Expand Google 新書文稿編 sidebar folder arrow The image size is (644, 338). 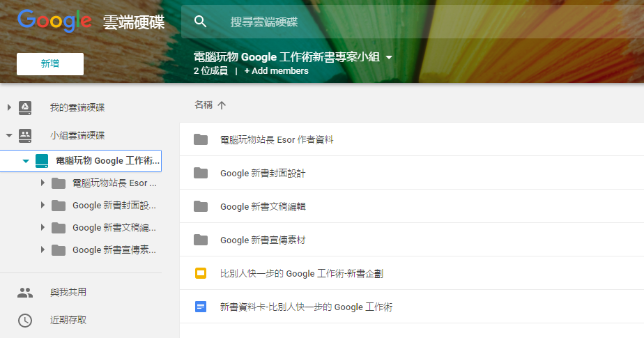coord(43,227)
